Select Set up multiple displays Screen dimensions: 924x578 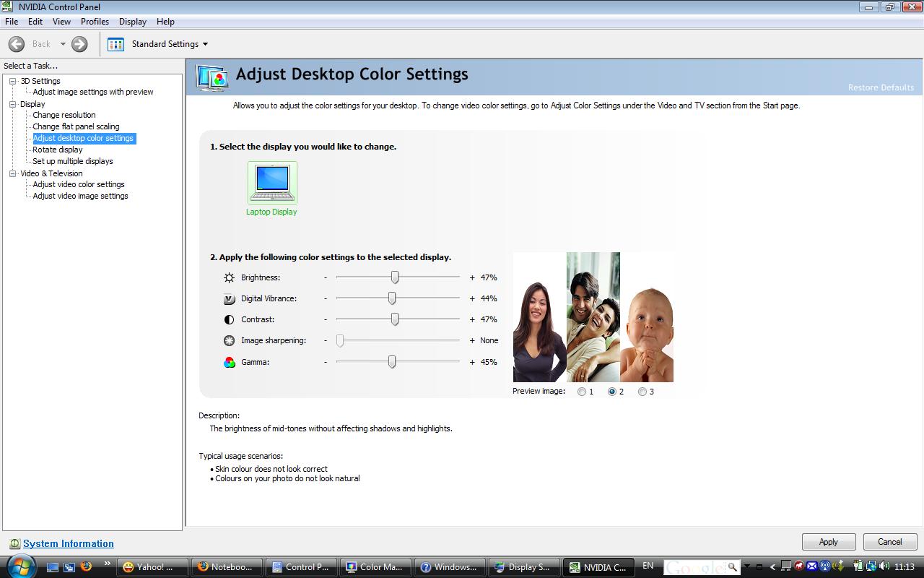pyautogui.click(x=73, y=161)
